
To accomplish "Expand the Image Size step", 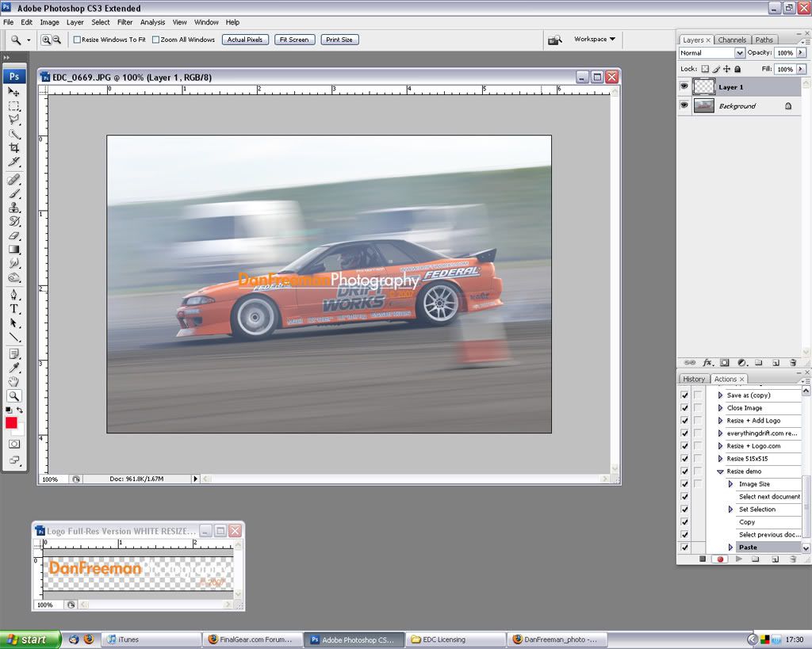I will pos(730,484).
